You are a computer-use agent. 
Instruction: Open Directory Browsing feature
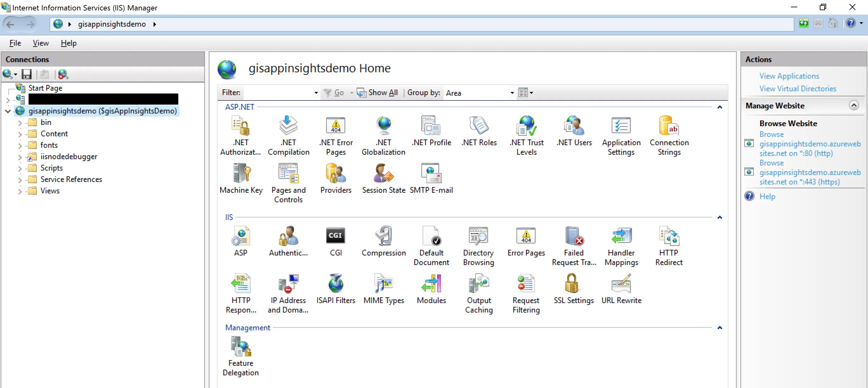click(479, 246)
